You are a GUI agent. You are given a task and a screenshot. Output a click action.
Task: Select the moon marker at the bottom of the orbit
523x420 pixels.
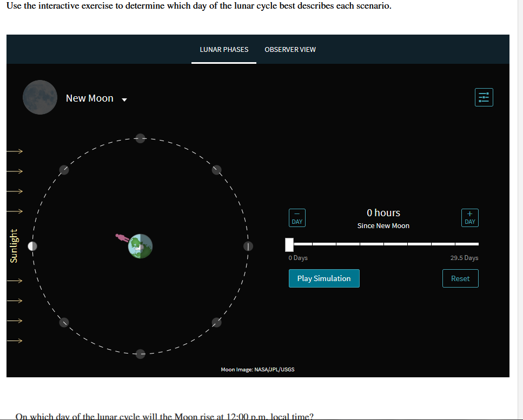point(140,354)
